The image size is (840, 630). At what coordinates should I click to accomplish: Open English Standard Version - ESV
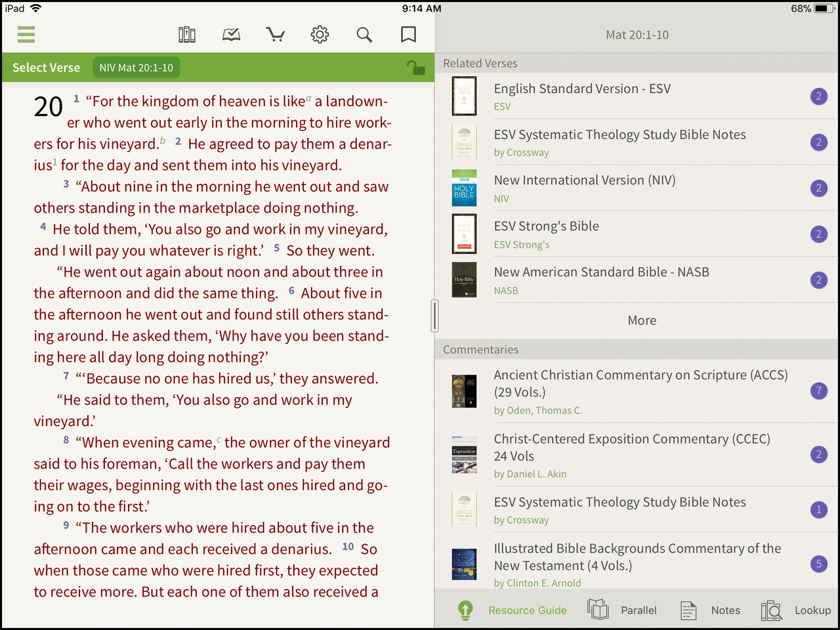[x=637, y=96]
